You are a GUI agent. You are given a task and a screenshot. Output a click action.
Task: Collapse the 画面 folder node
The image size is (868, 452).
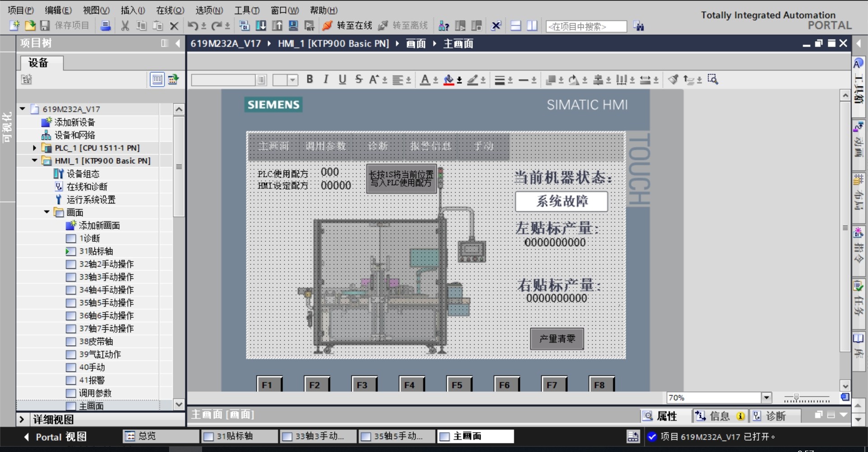(47, 212)
